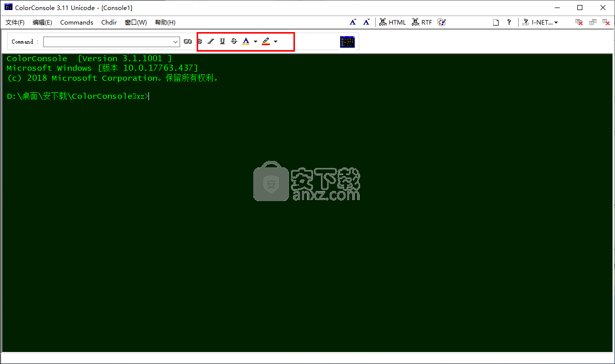615x364 pixels.
Task: Click the console color scheme icon
Action: pos(347,42)
